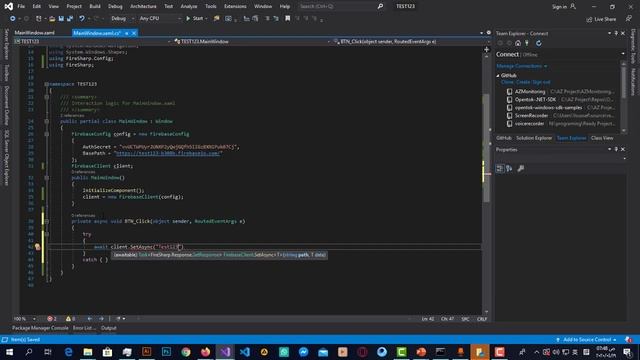Click the search magnifier icon in the title bar

pyautogui.click(x=380, y=7)
